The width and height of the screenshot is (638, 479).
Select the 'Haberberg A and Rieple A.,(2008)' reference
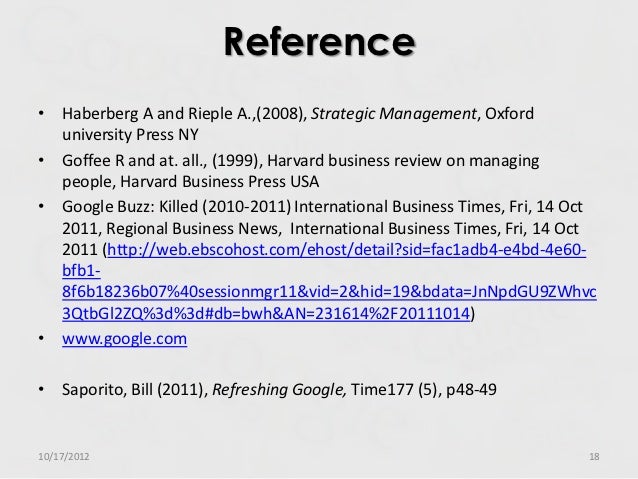[298, 124]
